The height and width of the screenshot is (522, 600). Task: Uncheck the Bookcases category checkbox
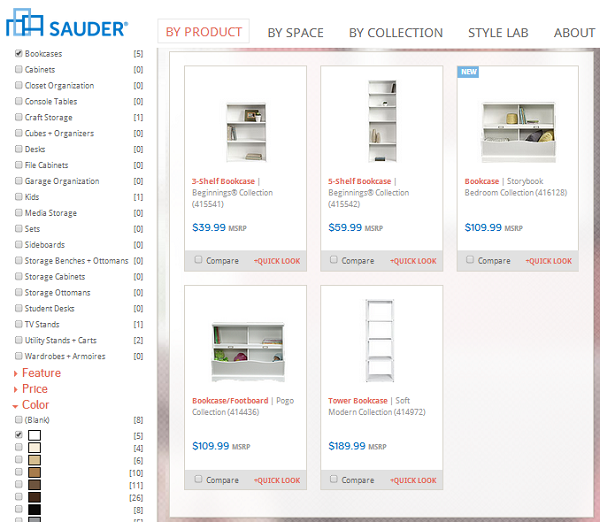coord(19,53)
